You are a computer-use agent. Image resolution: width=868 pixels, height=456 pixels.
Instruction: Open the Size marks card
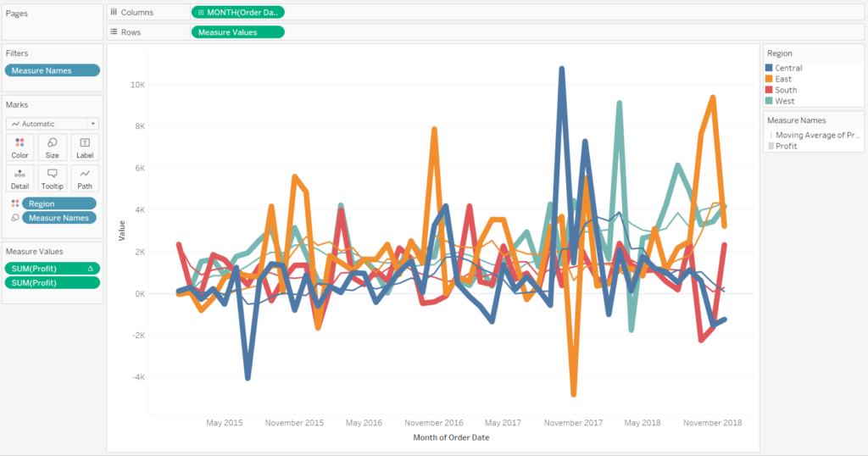52,147
